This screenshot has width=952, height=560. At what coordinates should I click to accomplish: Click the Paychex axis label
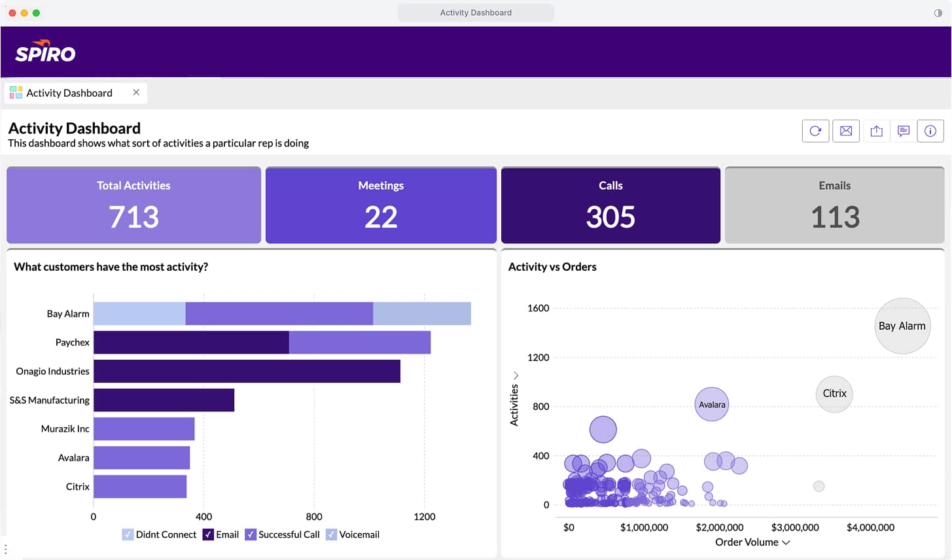72,342
